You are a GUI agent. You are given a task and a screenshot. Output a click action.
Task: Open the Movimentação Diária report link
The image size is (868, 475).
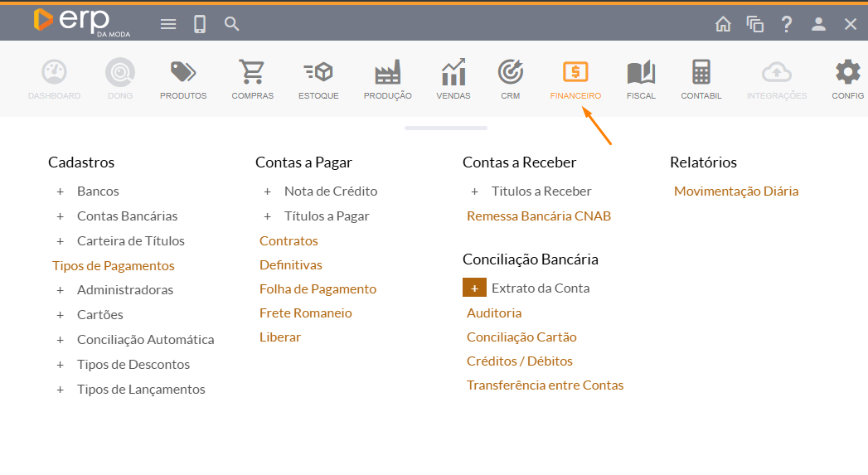[736, 191]
